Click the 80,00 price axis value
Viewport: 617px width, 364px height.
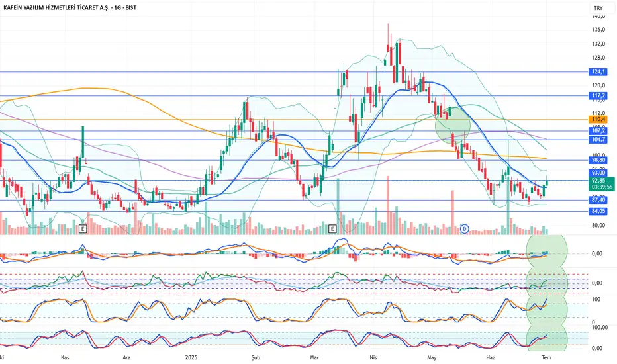[x=598, y=226]
